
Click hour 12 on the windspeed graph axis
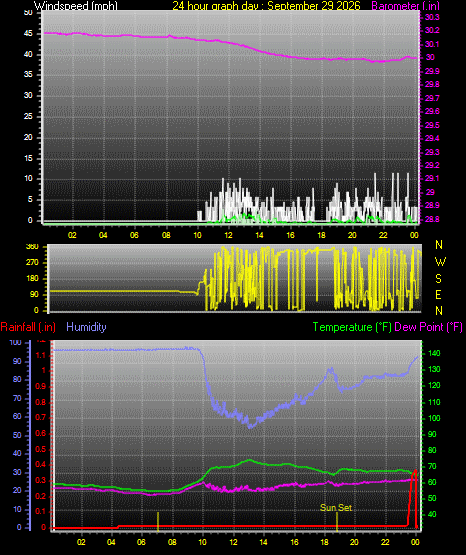point(228,235)
